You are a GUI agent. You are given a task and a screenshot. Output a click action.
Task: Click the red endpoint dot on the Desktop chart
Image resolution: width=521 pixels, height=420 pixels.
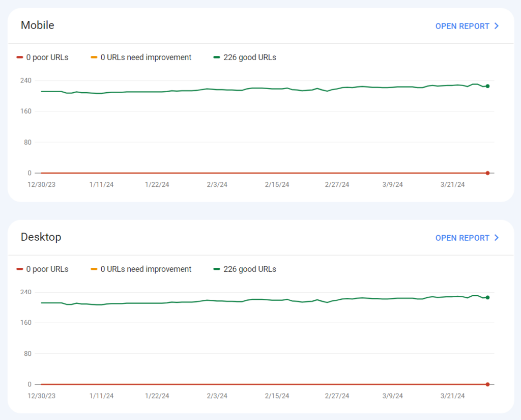(x=487, y=384)
